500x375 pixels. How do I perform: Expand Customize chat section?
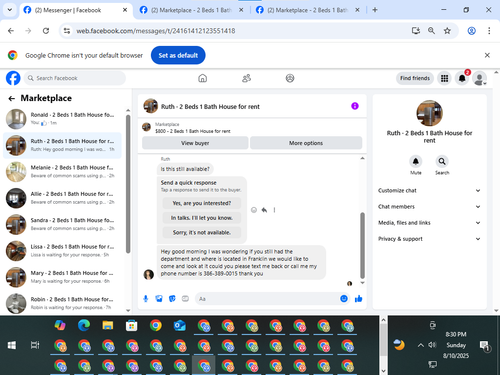(429, 191)
